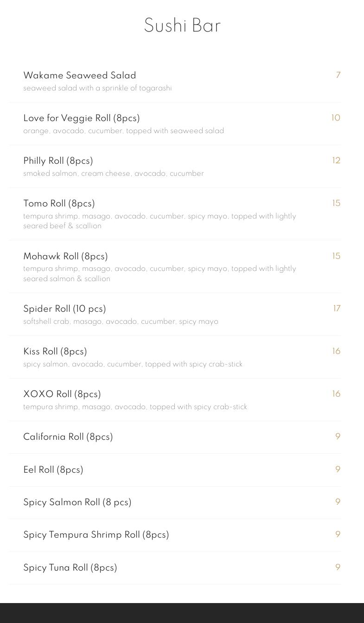364x623 pixels.
Task: Click California Roll (8pcs)
Action: 68,437
